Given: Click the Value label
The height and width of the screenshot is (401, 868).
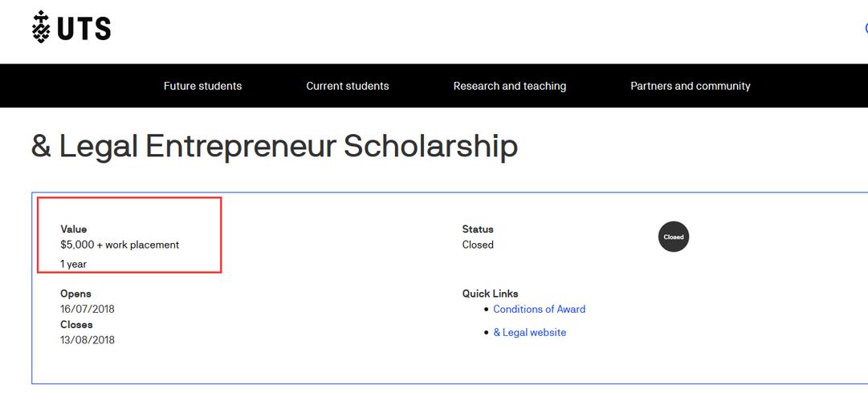Looking at the screenshot, I should click(74, 229).
